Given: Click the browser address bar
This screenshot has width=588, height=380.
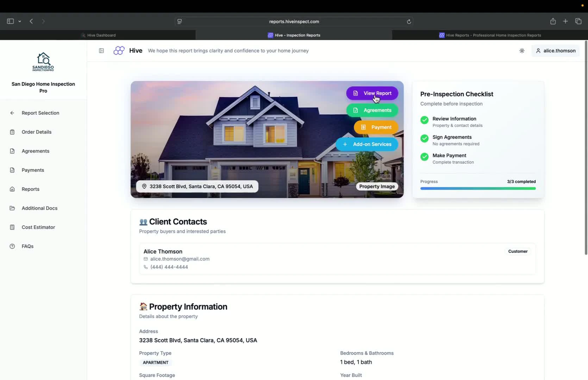Looking at the screenshot, I should (294, 21).
